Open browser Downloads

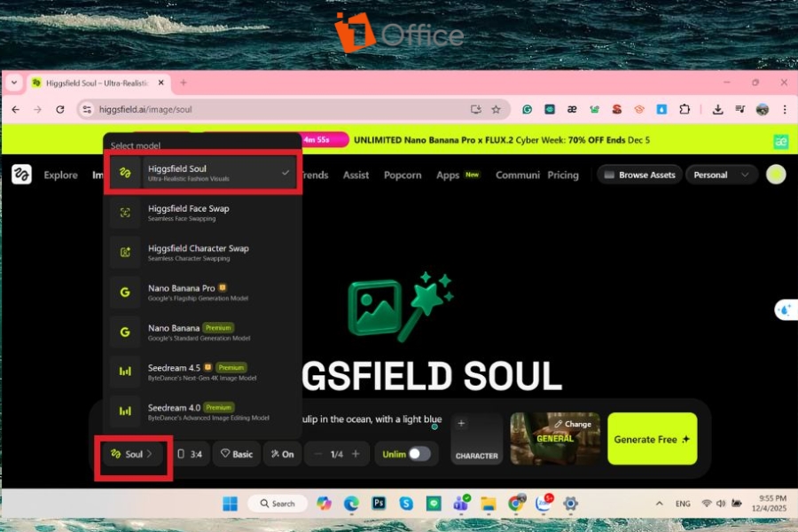click(717, 109)
